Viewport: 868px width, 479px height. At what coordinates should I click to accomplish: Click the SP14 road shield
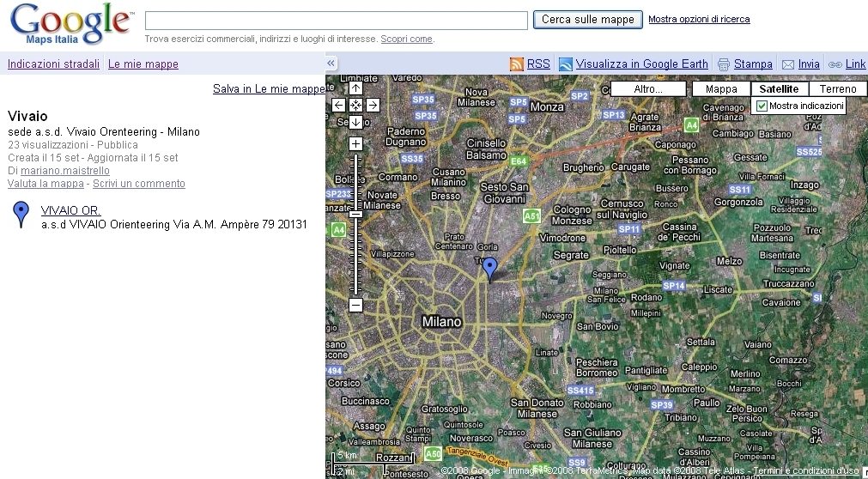tap(674, 286)
